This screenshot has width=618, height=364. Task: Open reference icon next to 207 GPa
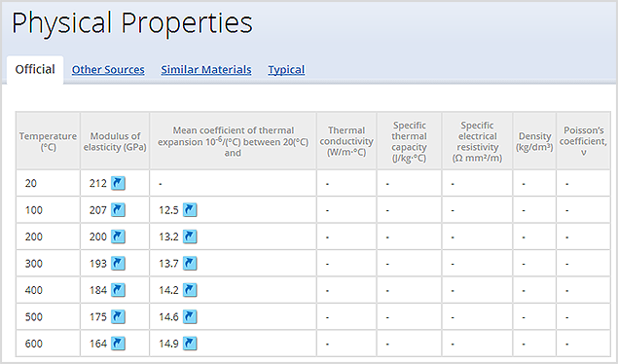point(118,210)
